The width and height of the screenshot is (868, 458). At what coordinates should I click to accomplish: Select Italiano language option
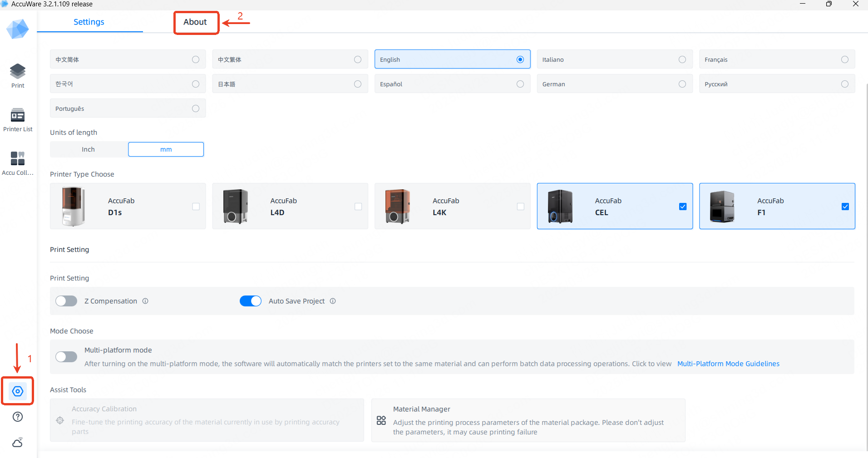point(615,59)
